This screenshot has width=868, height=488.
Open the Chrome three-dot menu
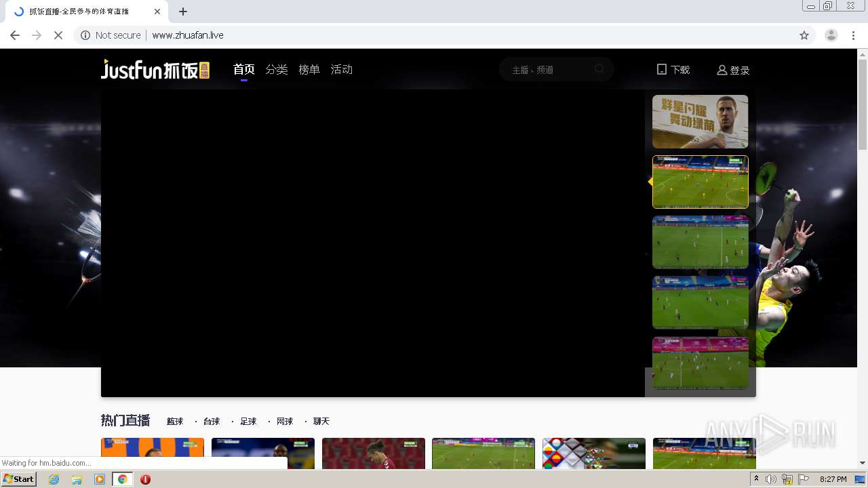click(853, 35)
